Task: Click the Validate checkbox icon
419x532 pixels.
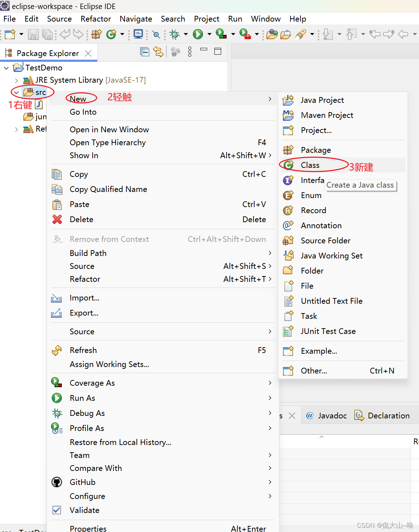Action: pos(57,510)
